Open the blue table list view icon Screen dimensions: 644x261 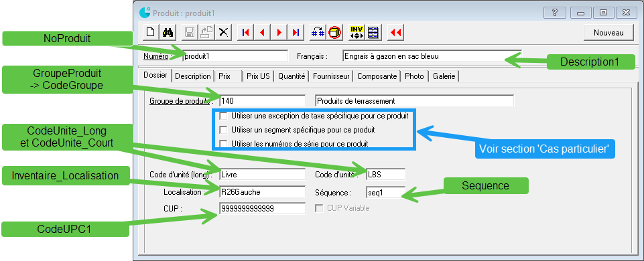pos(373,33)
